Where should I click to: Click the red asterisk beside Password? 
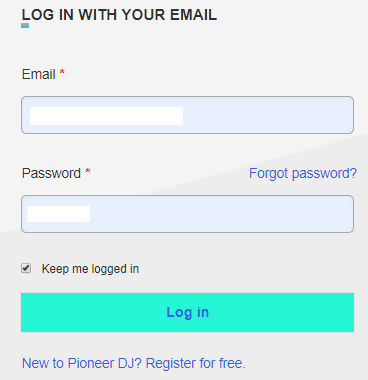coord(88,171)
